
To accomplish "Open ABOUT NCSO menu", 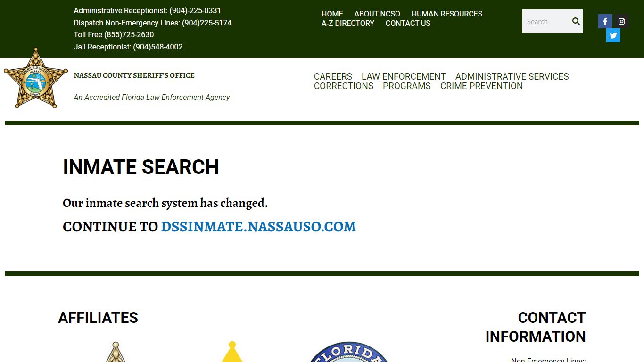I will tap(377, 14).
